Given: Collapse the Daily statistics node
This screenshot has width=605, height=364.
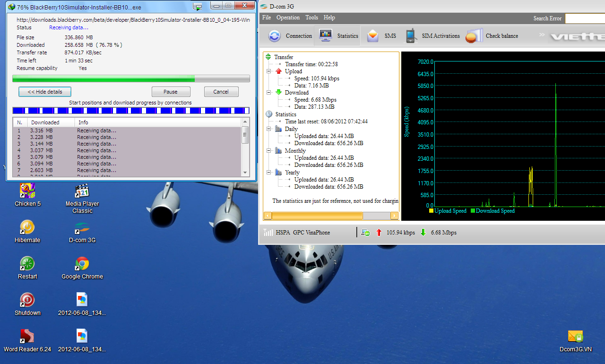Looking at the screenshot, I should click(268, 129).
